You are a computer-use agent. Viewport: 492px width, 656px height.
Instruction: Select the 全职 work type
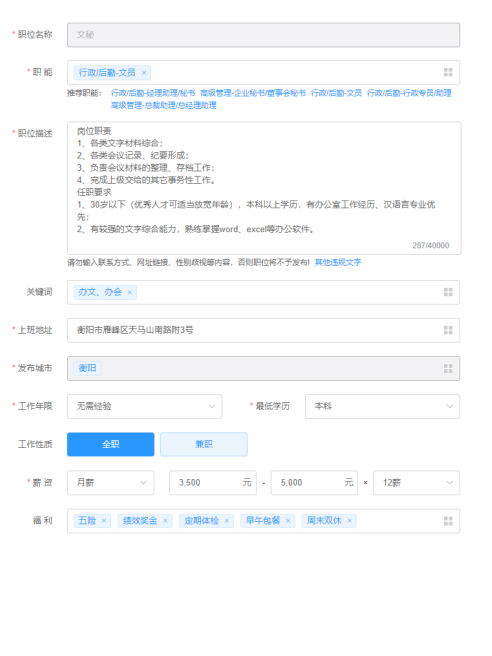tap(110, 444)
